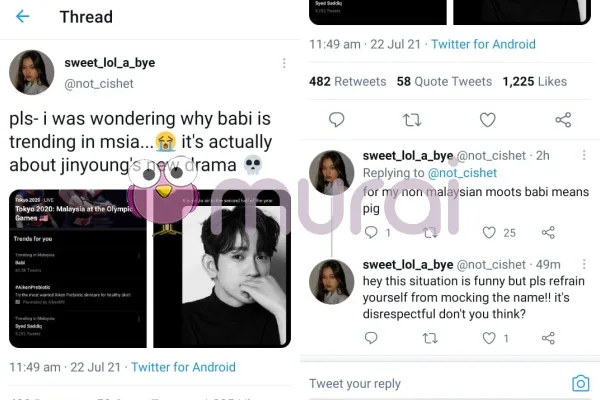Like the 'babi means pig' reply

point(489,233)
